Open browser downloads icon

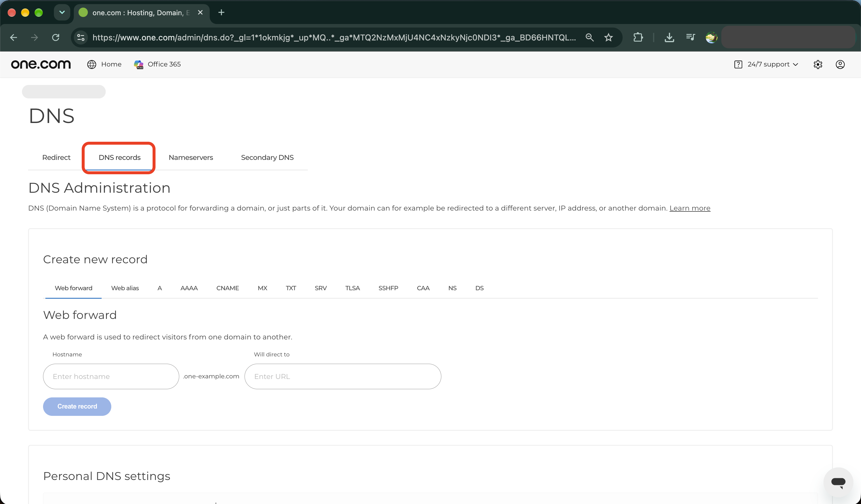[x=669, y=37]
